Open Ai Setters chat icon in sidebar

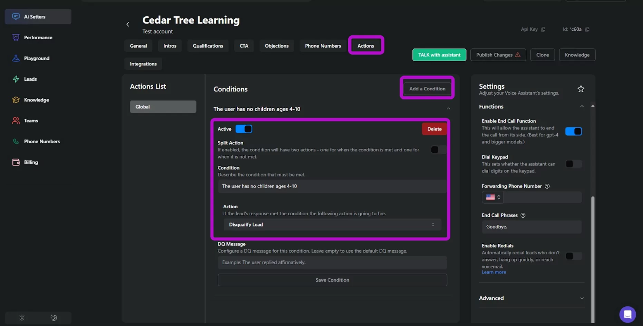(16, 17)
